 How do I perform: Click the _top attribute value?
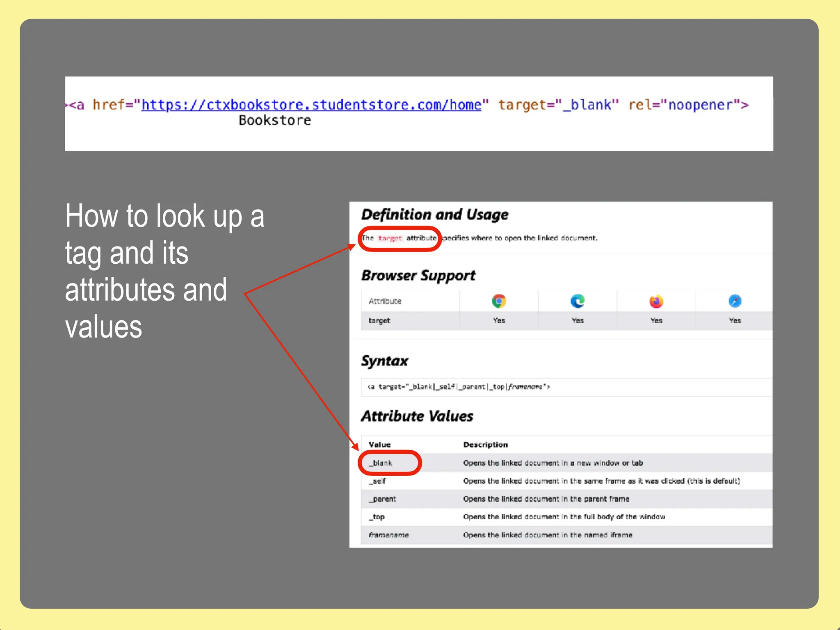tap(378, 517)
